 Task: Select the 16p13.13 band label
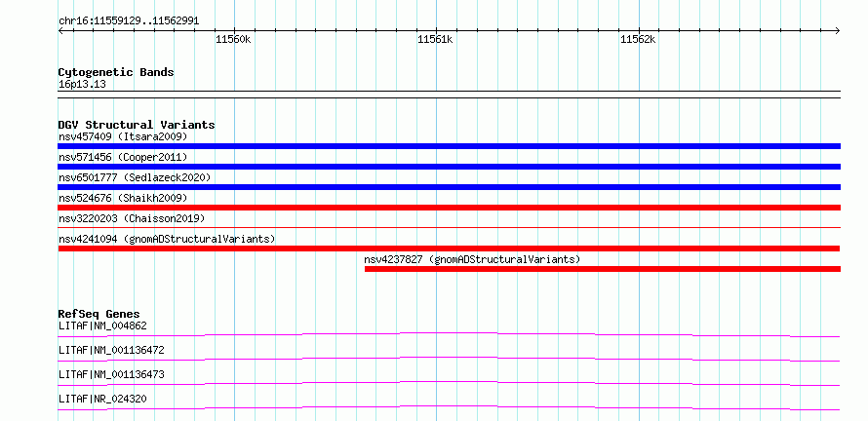coord(82,85)
